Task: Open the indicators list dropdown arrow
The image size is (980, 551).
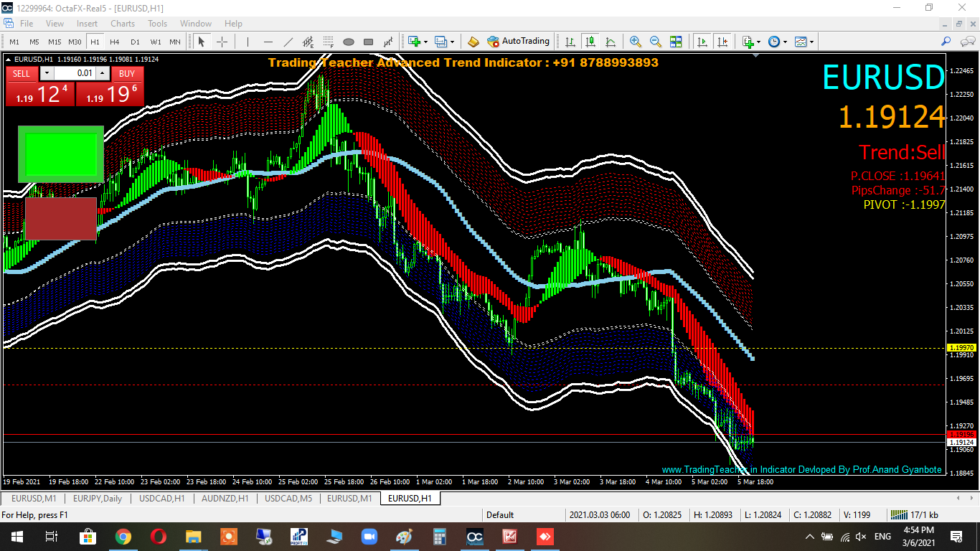Action: click(x=758, y=42)
